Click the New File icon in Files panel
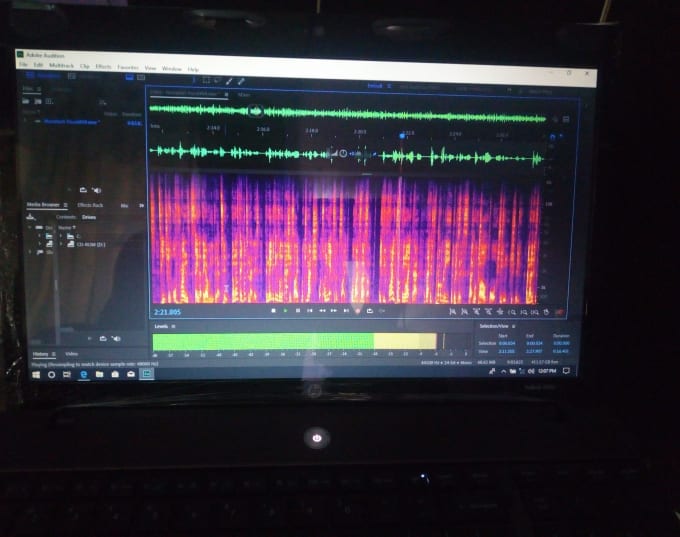The width and height of the screenshot is (680, 537). click(49, 102)
